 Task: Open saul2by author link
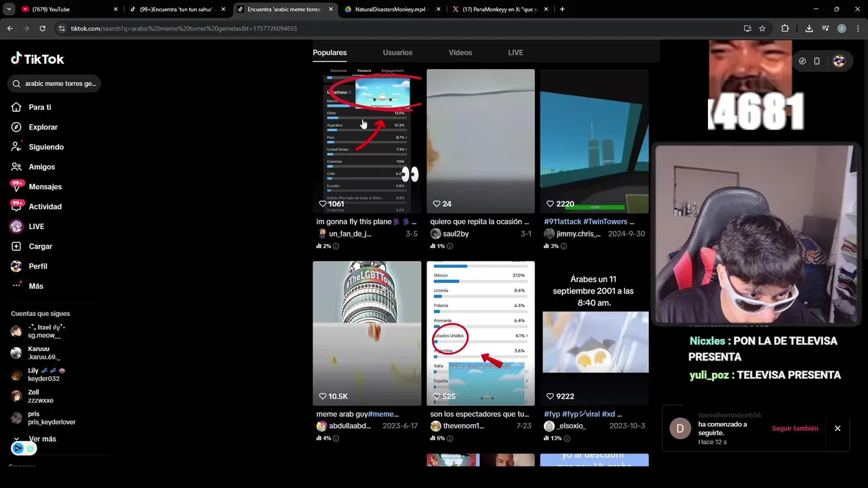(x=456, y=234)
